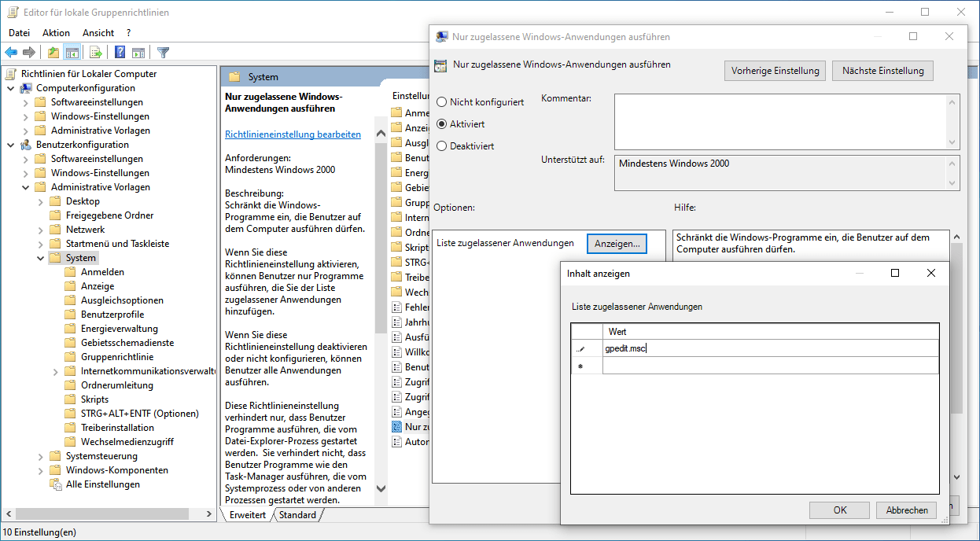Toggle the Show/Hide console tree icon
The height and width of the screenshot is (541, 980).
tap(72, 52)
